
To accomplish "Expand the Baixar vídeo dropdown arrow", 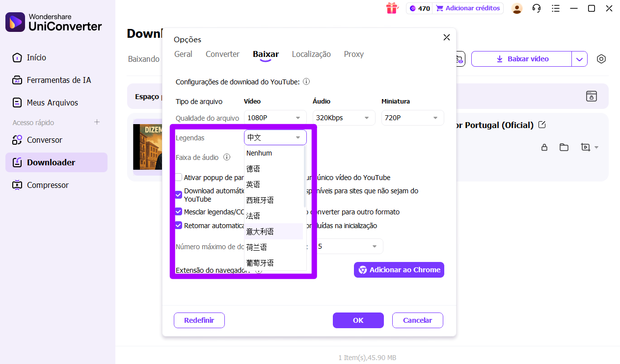I will [580, 58].
